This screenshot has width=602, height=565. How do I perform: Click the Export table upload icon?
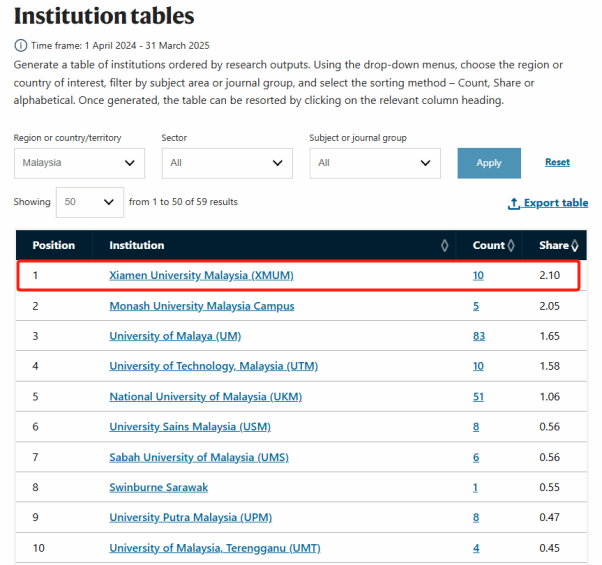click(x=514, y=203)
